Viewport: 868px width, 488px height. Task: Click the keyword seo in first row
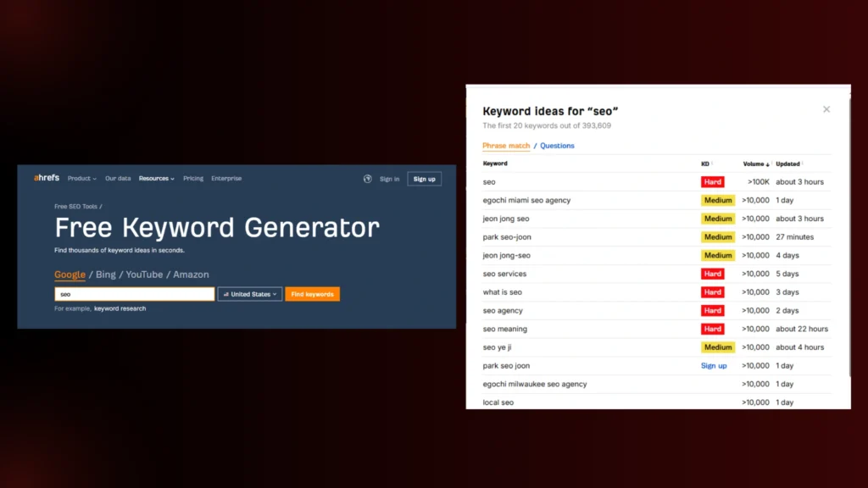point(489,182)
